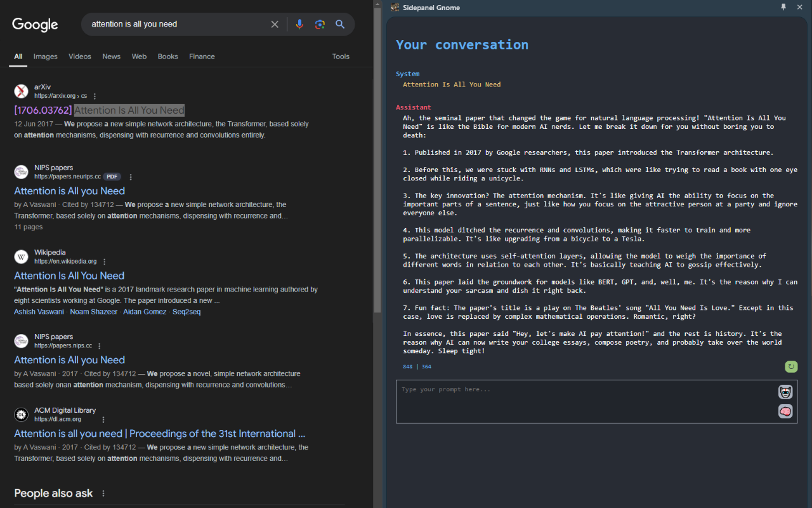This screenshot has height=508, width=812.
Task: Click favicon of the papers.neurips.cc result
Action: pos(22,172)
